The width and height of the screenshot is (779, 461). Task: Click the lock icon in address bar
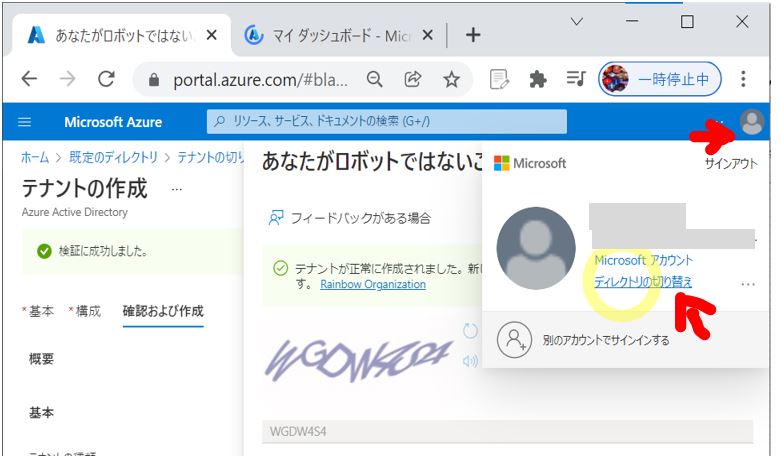click(154, 79)
